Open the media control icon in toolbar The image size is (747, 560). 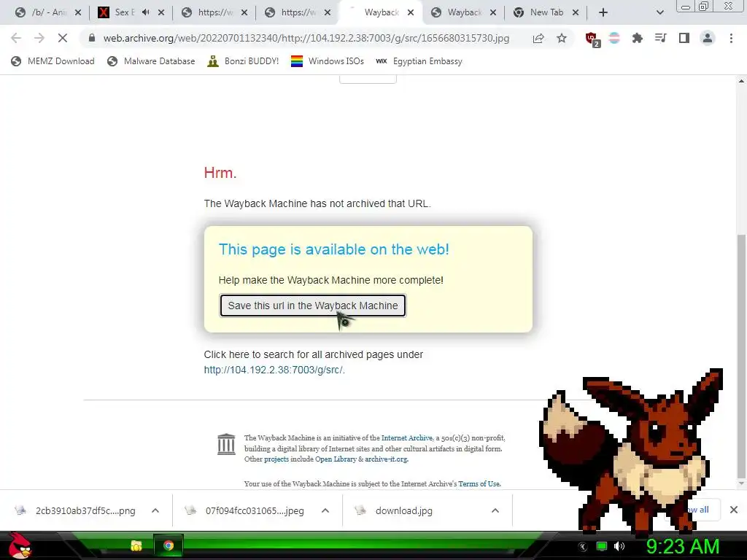point(660,38)
